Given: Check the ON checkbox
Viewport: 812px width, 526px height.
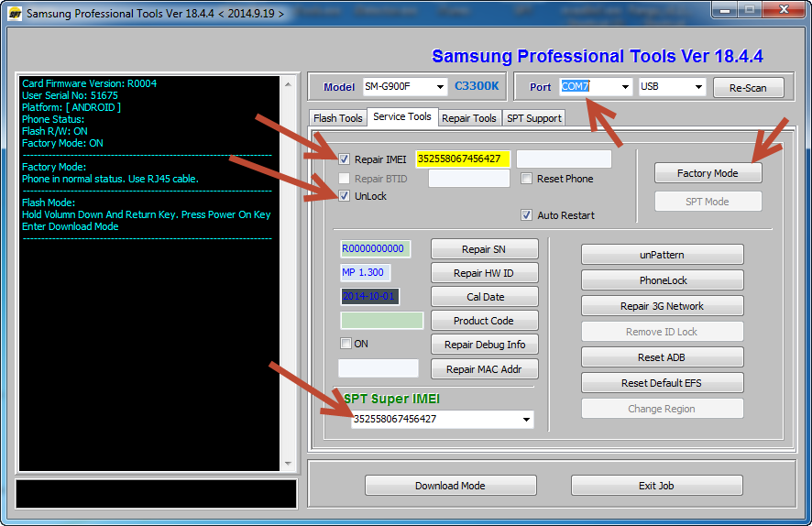Looking at the screenshot, I should [346, 344].
